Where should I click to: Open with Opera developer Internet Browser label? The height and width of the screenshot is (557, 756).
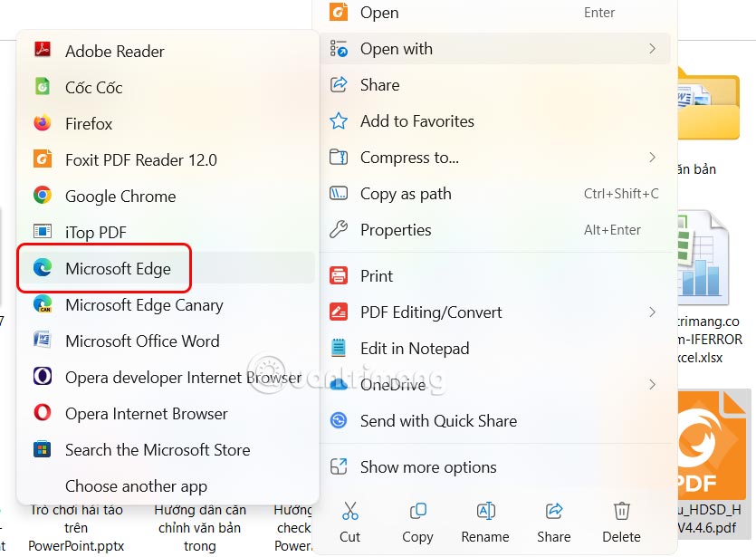click(184, 378)
